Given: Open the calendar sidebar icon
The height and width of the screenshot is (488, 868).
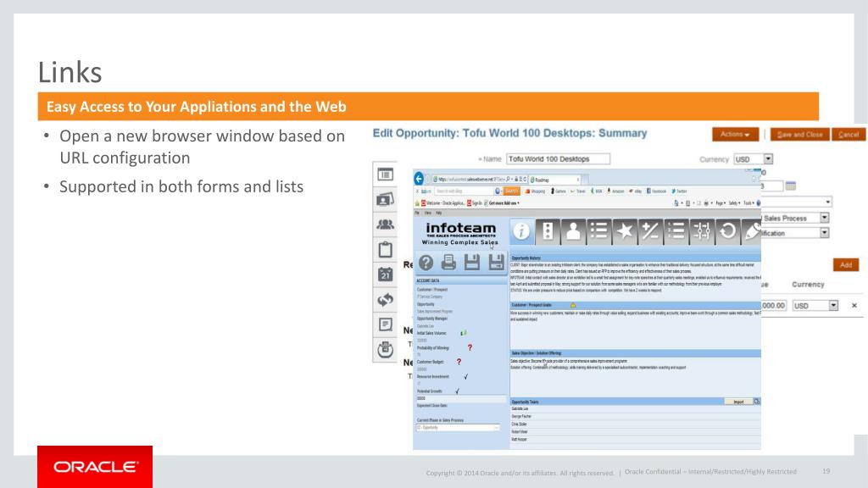Looking at the screenshot, I should pyautogui.click(x=386, y=274).
